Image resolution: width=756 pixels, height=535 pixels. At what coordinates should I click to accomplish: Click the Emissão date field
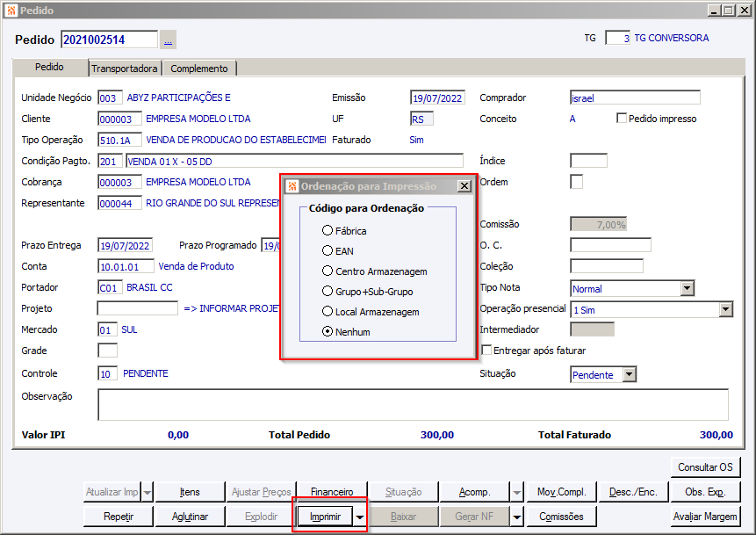(437, 98)
